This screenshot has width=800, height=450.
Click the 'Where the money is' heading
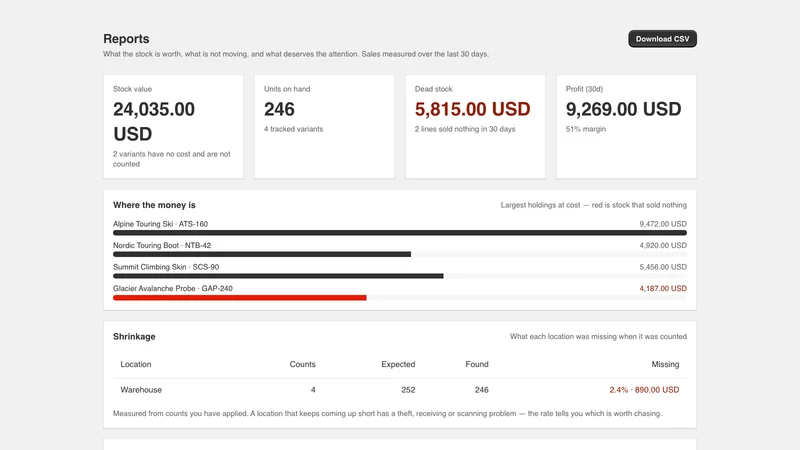click(x=154, y=205)
